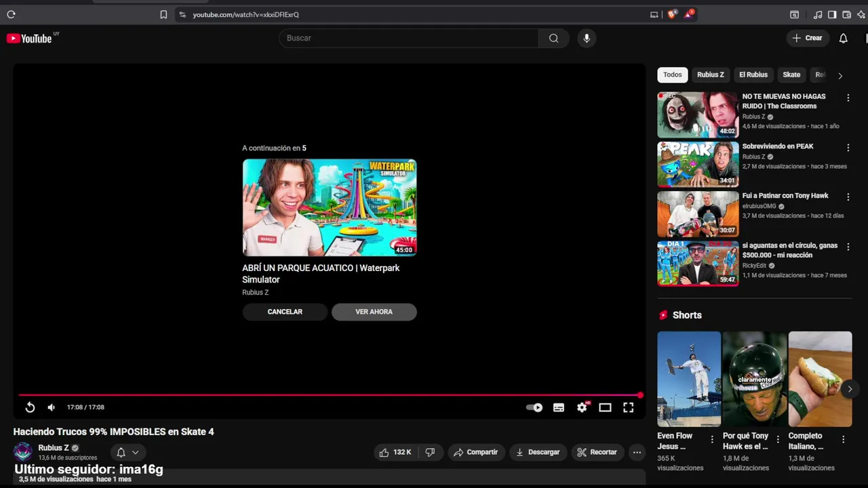Switch to theater mode icon
Image resolution: width=868 pixels, height=488 pixels.
pos(605,407)
